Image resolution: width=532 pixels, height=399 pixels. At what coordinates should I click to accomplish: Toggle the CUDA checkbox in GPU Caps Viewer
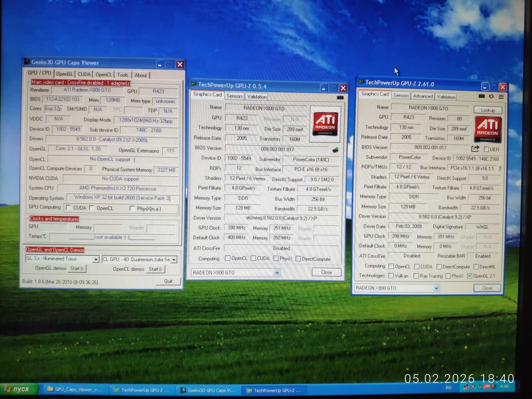68,207
